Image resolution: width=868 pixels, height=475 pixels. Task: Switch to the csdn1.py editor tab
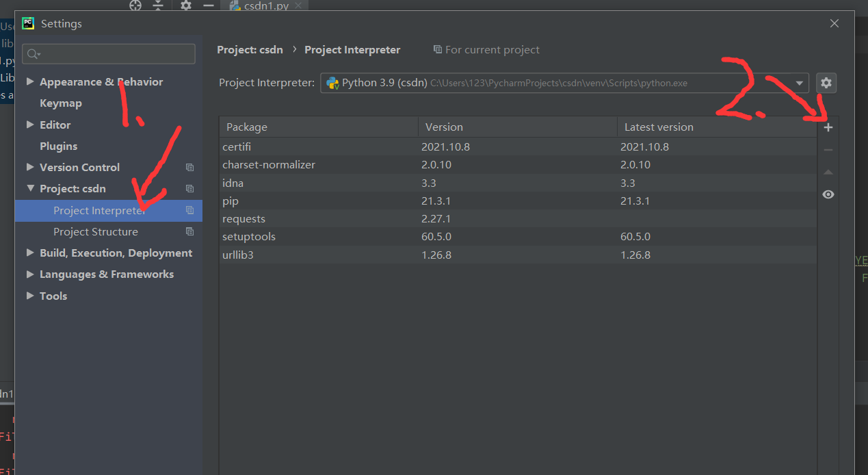click(266, 5)
